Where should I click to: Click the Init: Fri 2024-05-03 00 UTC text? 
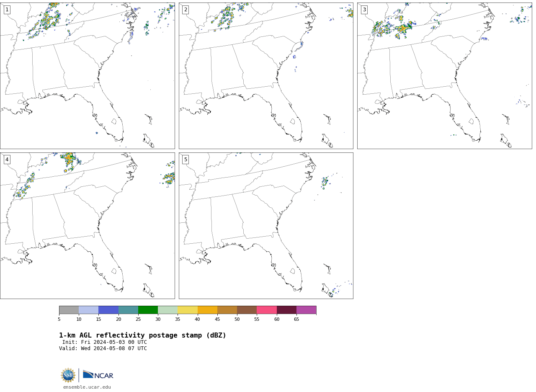point(105,342)
